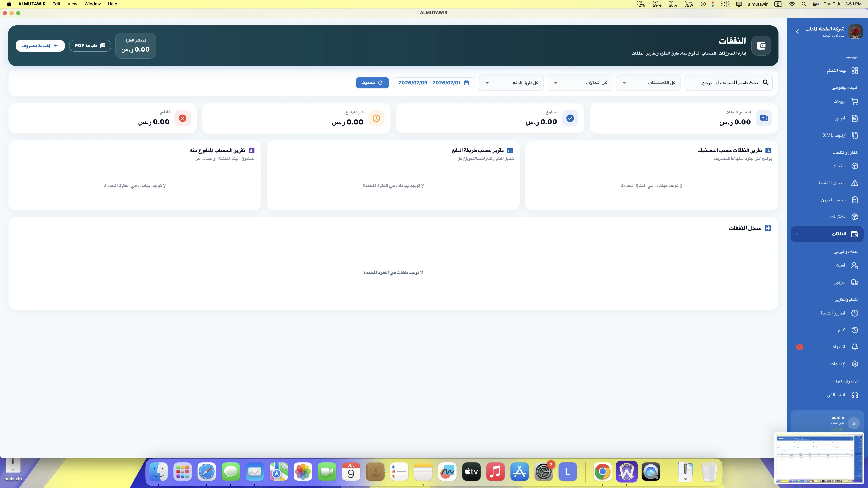Click the expense log سجل النفقات table icon
The width and height of the screenshot is (868, 488).
768,228
